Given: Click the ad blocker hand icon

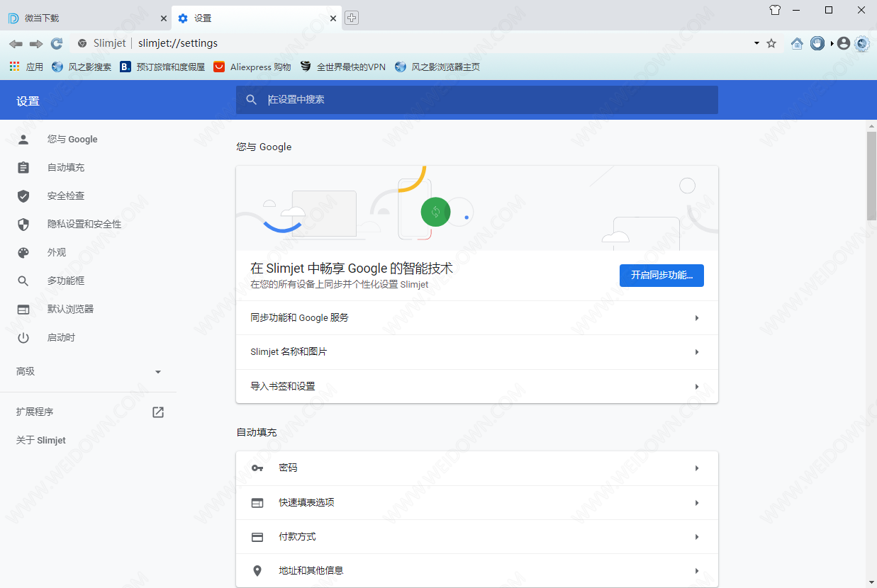Looking at the screenshot, I should (817, 43).
